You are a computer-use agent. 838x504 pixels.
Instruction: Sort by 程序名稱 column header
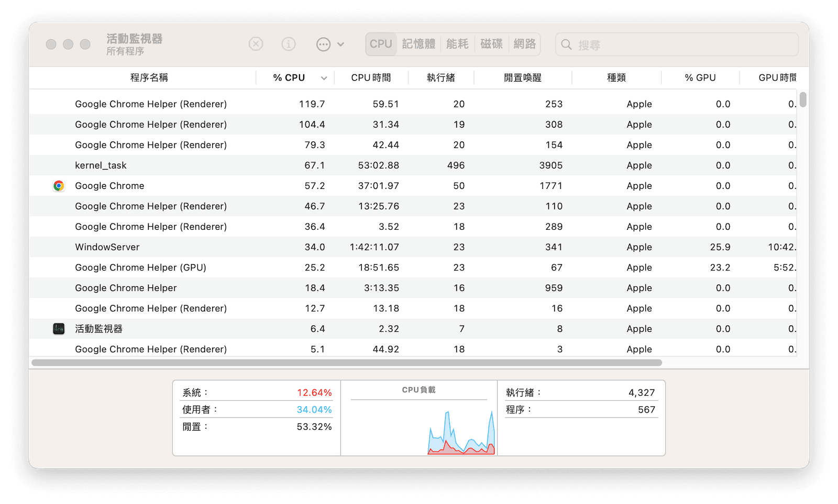coord(149,77)
